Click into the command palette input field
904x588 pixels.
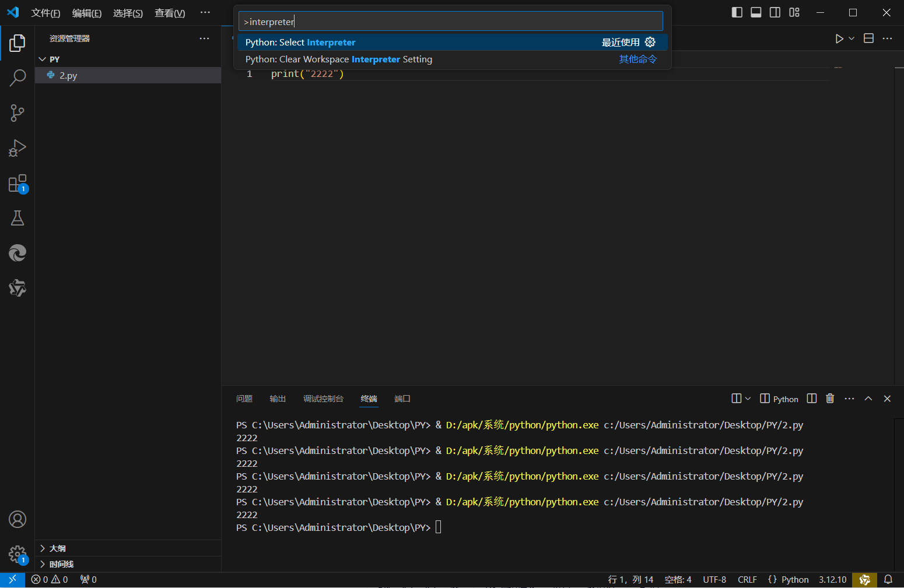tap(450, 22)
